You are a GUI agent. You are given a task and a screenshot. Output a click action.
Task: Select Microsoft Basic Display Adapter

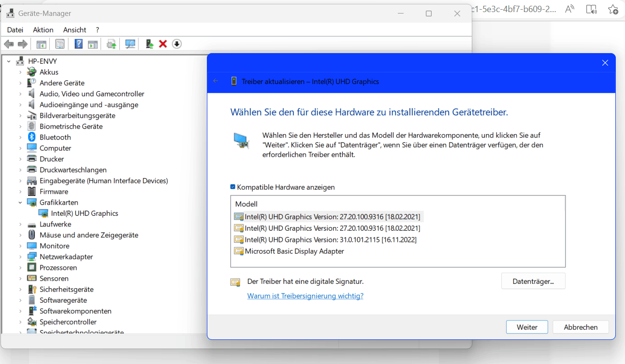(x=289, y=251)
